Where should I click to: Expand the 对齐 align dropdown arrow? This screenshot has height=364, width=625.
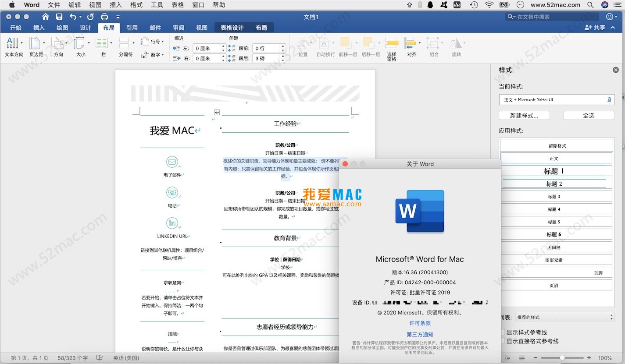tap(420, 43)
